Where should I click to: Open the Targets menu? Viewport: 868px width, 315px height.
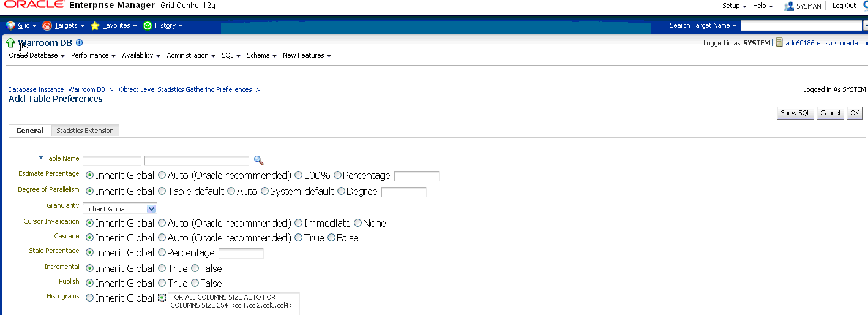69,26
